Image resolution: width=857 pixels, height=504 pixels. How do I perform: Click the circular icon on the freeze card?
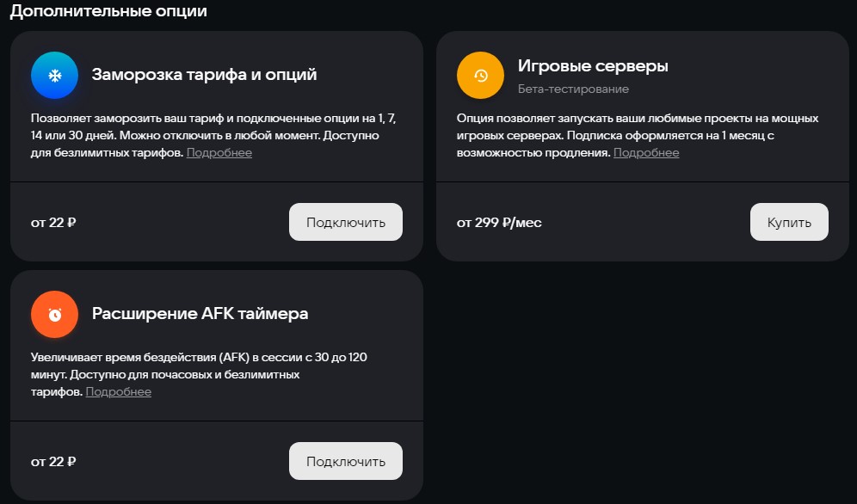pyautogui.click(x=53, y=75)
